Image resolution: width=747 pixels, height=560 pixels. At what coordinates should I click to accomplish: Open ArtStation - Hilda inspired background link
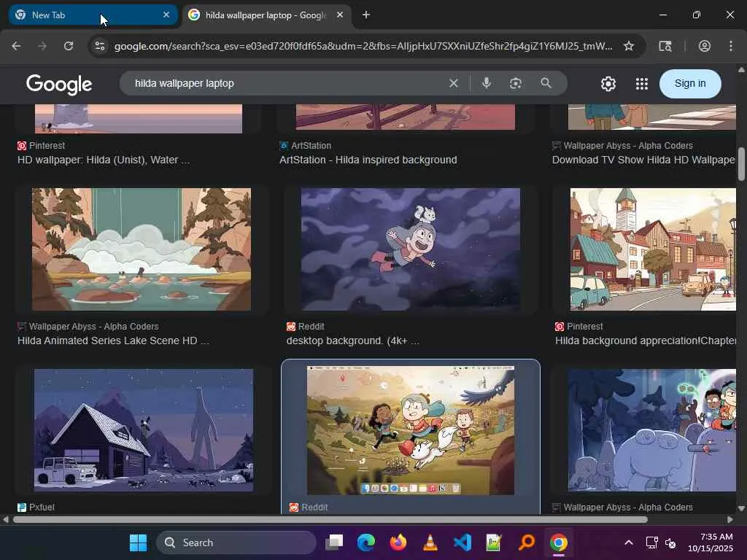(368, 160)
